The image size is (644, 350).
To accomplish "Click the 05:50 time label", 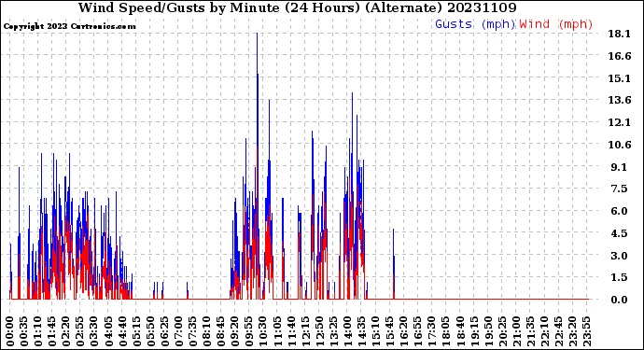I will tap(151, 331).
